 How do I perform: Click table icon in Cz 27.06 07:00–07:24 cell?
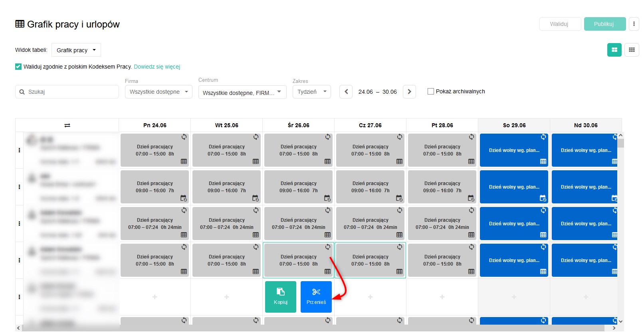(399, 235)
